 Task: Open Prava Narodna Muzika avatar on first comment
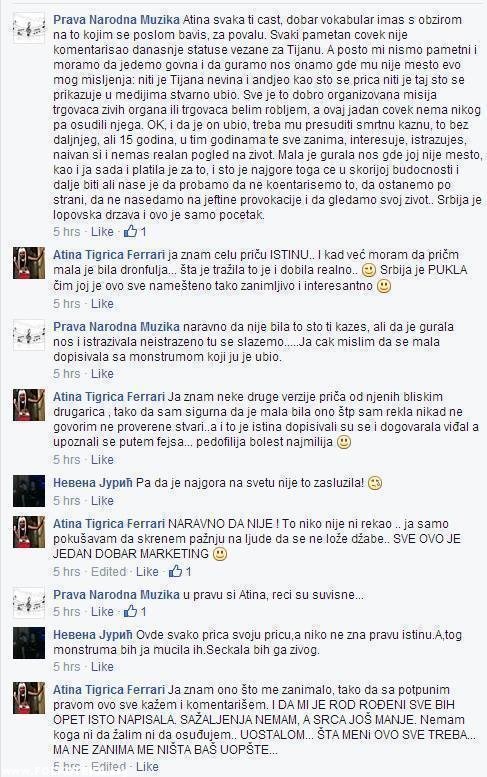tap(29, 28)
